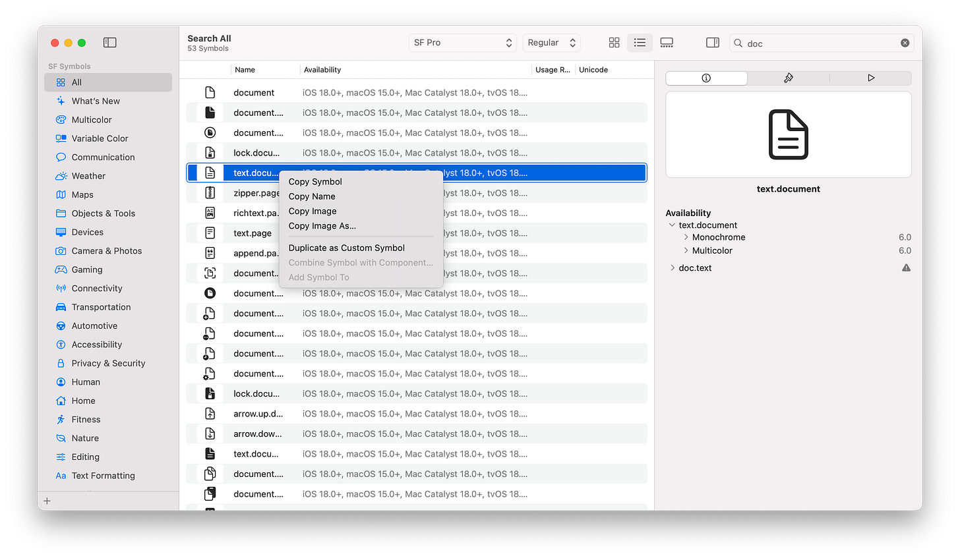Click the Home house icon
960x560 pixels.
point(61,401)
